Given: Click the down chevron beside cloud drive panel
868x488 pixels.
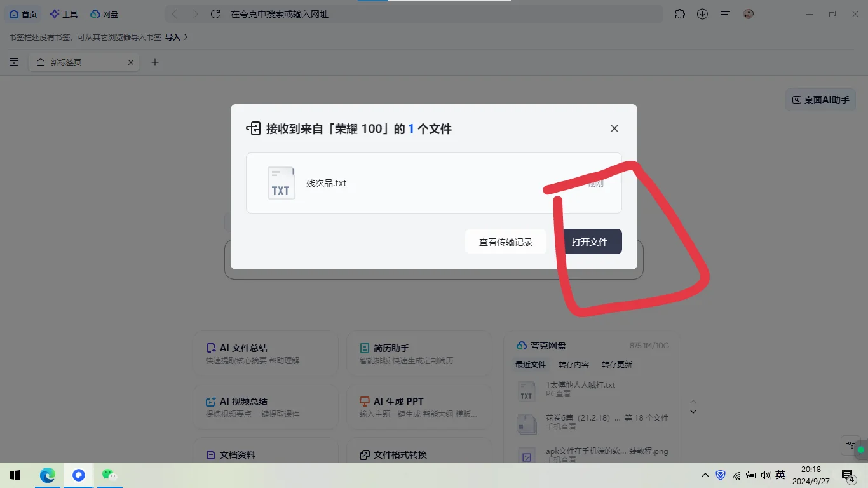Looking at the screenshot, I should [x=693, y=412].
